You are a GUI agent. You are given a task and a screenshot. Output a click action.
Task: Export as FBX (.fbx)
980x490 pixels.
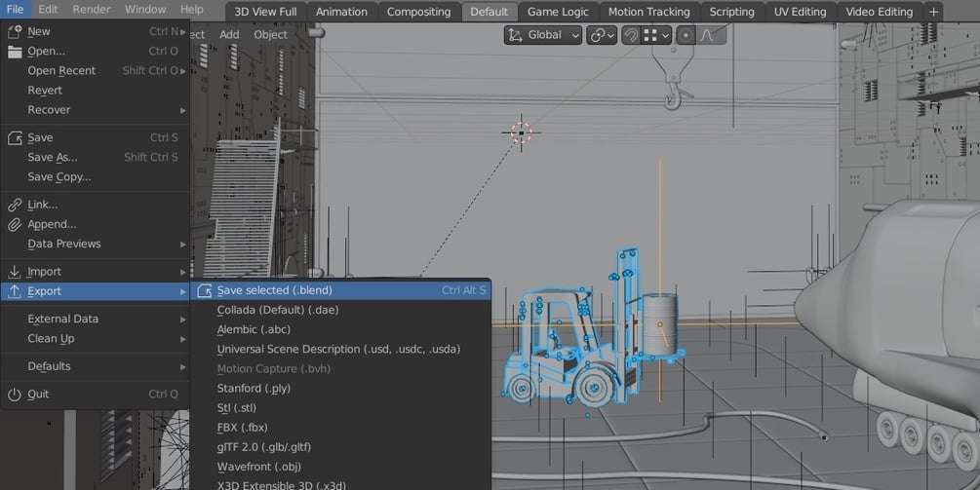tap(340, 428)
